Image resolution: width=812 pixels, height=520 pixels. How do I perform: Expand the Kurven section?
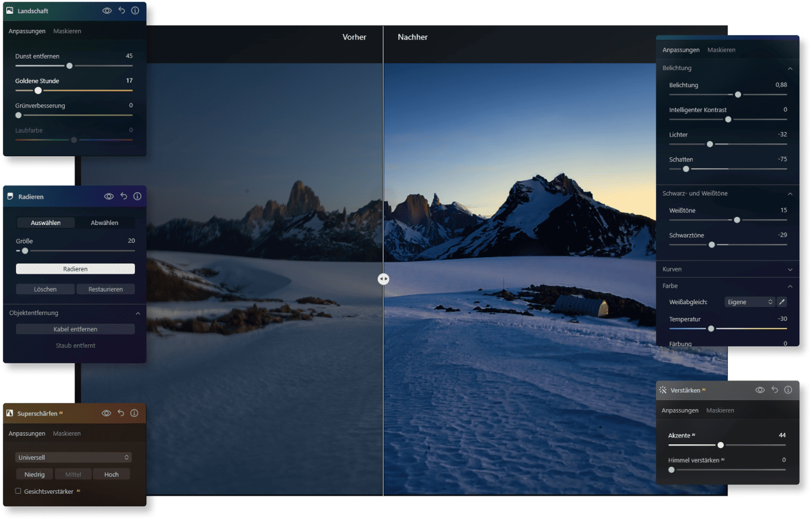click(x=790, y=269)
